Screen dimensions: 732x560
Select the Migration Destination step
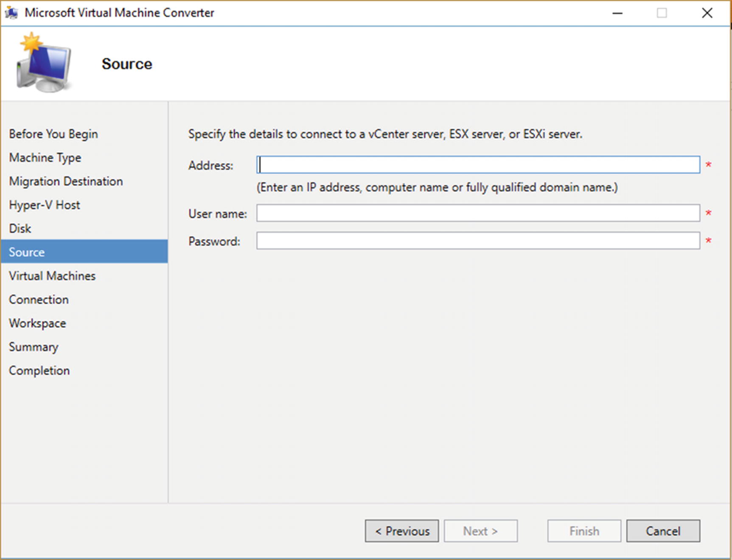point(66,182)
